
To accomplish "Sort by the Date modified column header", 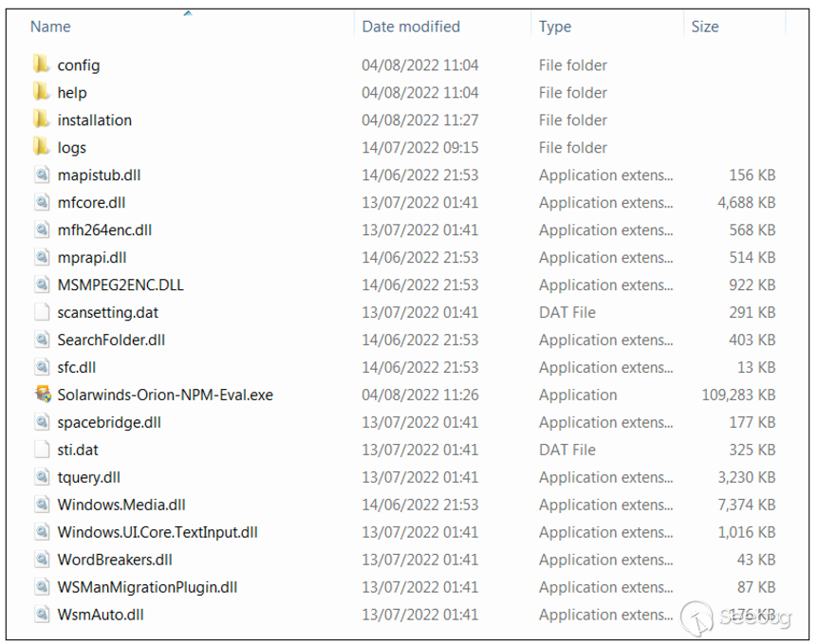I will 411,27.
